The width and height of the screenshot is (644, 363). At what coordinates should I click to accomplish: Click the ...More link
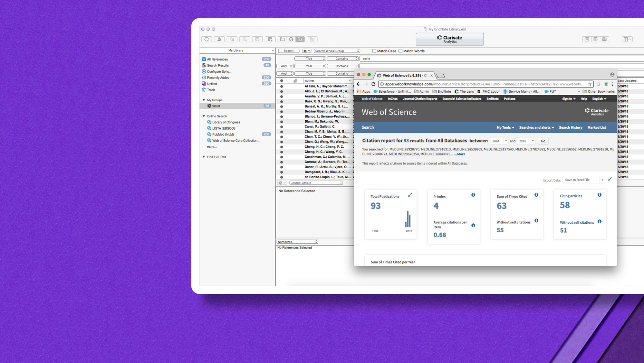[460, 154]
